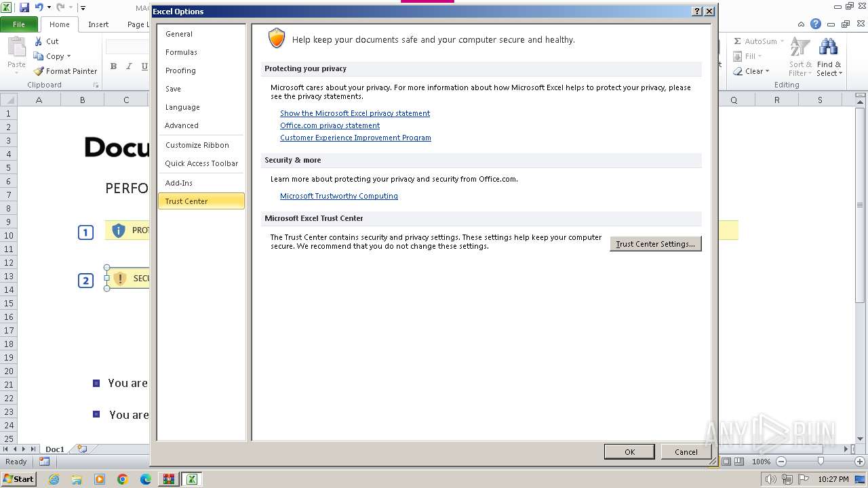Open the File tab

point(19,24)
